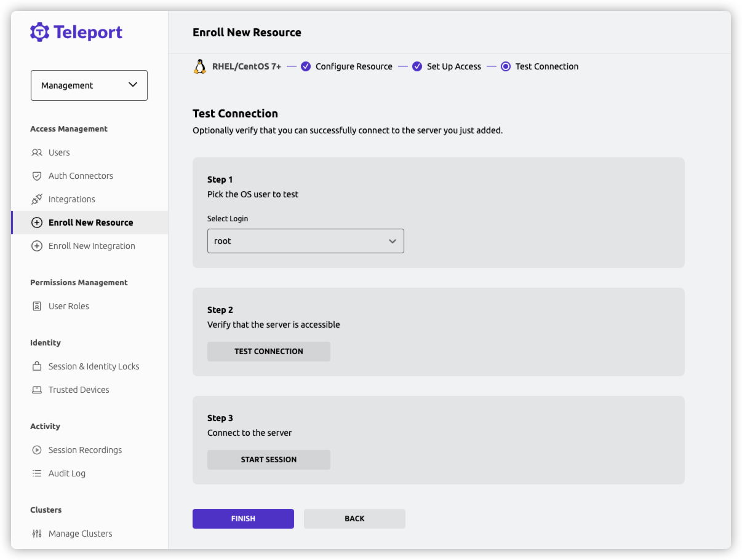Click the Session & Identity Locks padlock icon
This screenshot has width=742, height=560.
tap(37, 366)
